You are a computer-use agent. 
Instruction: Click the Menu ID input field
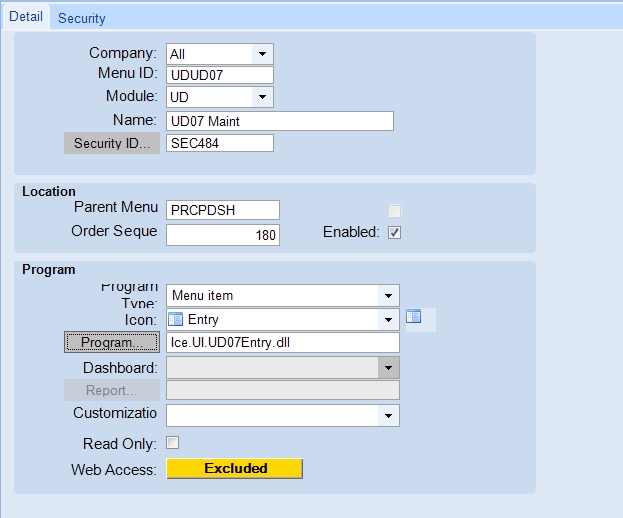coord(220,75)
